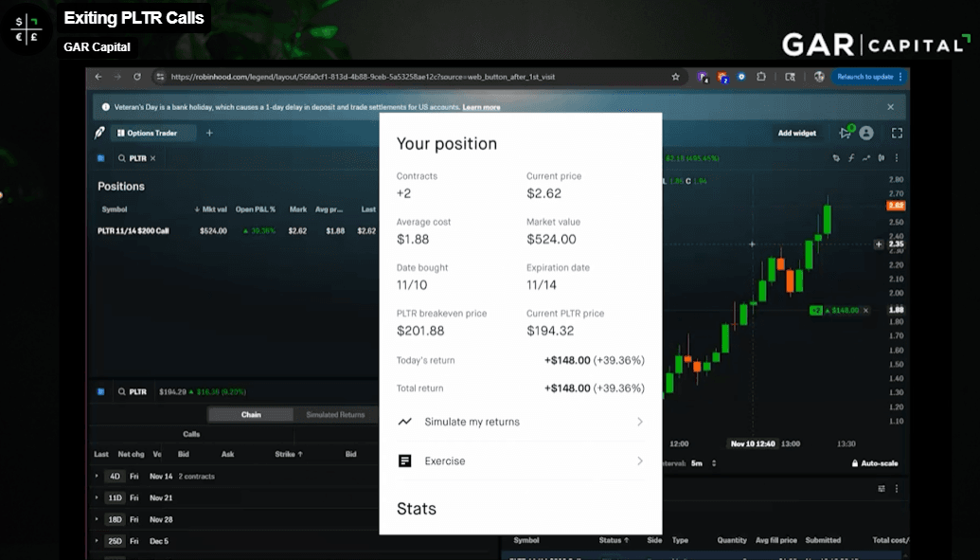Viewport: 980px width, 560px height.
Task: Expand the 25D Fri Dec 5 expiration
Action: 97,541
